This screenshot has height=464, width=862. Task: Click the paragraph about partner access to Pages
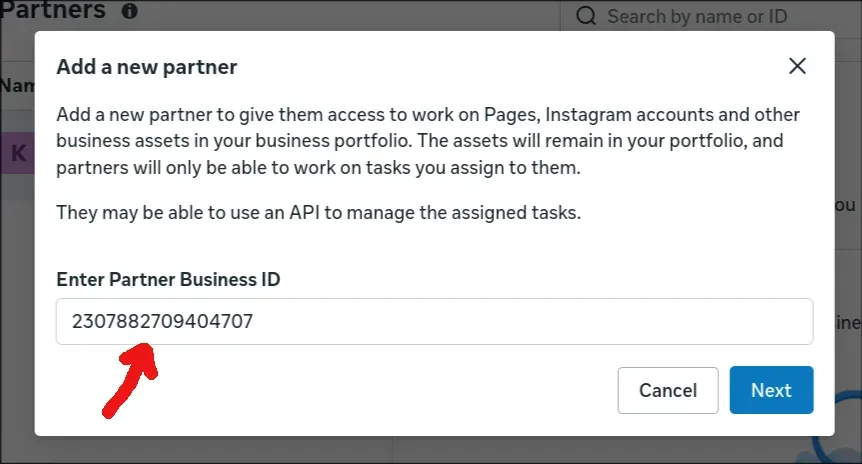click(x=428, y=141)
